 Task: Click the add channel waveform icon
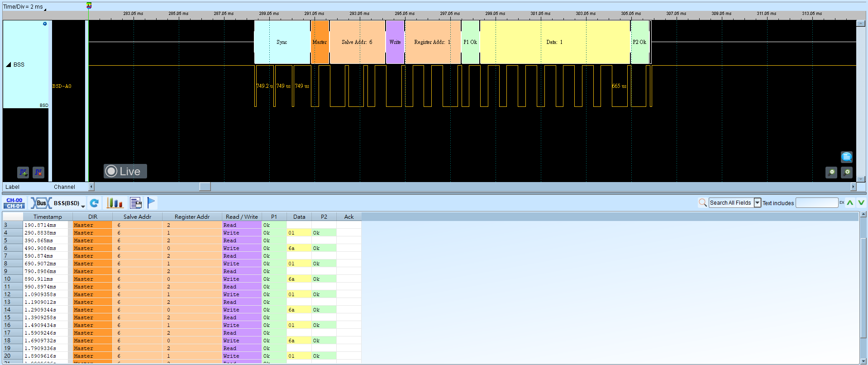pos(23,172)
